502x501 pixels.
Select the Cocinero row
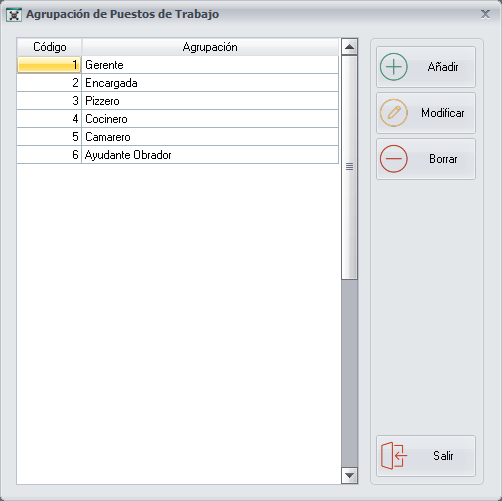[178, 119]
